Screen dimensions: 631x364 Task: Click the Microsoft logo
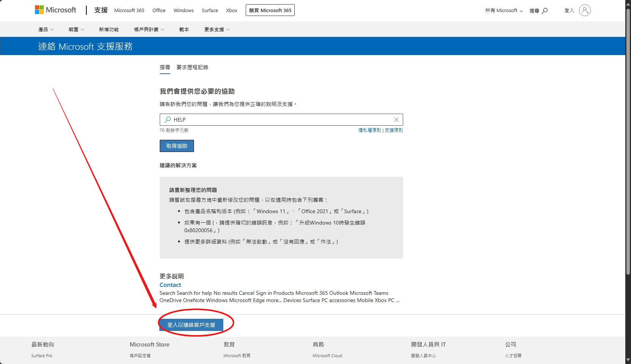point(56,10)
